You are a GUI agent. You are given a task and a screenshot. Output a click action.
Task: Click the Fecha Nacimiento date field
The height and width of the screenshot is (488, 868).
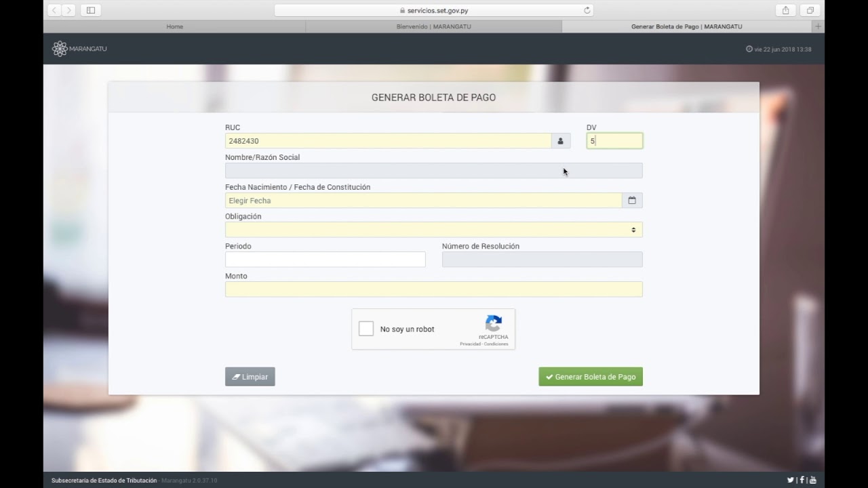click(x=423, y=201)
